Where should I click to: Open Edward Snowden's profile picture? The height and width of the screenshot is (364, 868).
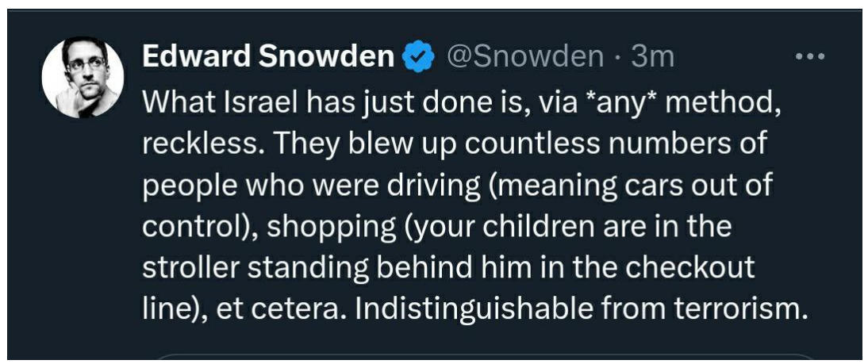tap(83, 79)
